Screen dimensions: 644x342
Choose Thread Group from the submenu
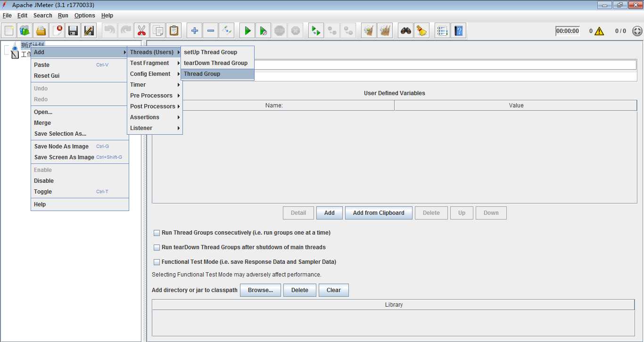(x=217, y=74)
